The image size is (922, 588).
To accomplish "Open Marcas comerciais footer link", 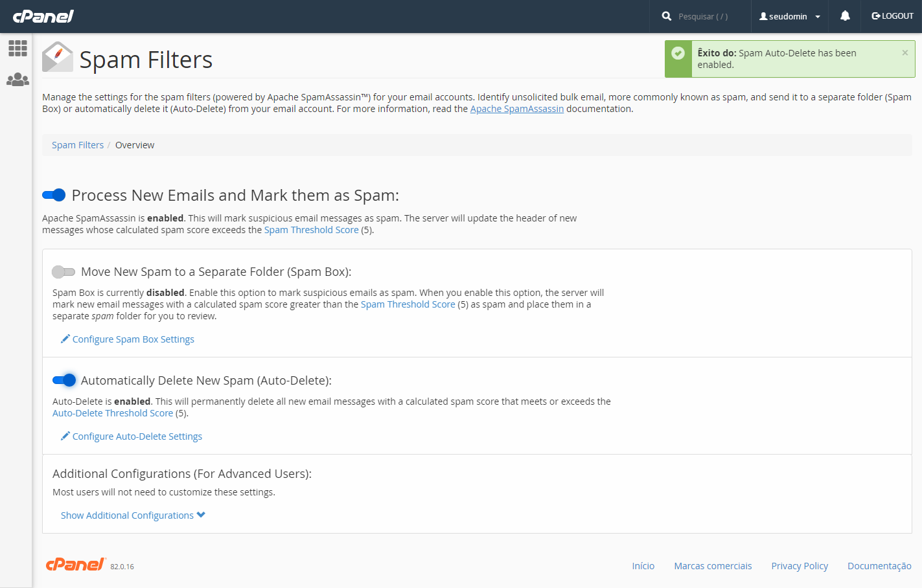I will [713, 566].
